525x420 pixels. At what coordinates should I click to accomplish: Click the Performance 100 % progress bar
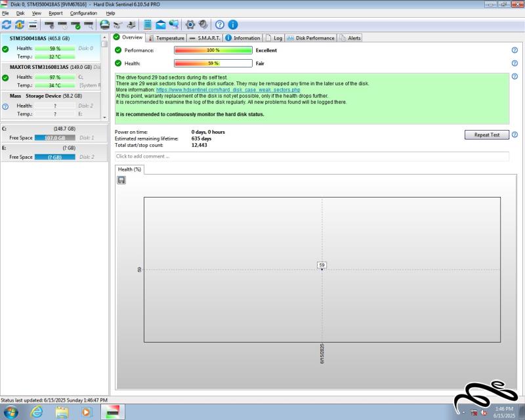[213, 51]
